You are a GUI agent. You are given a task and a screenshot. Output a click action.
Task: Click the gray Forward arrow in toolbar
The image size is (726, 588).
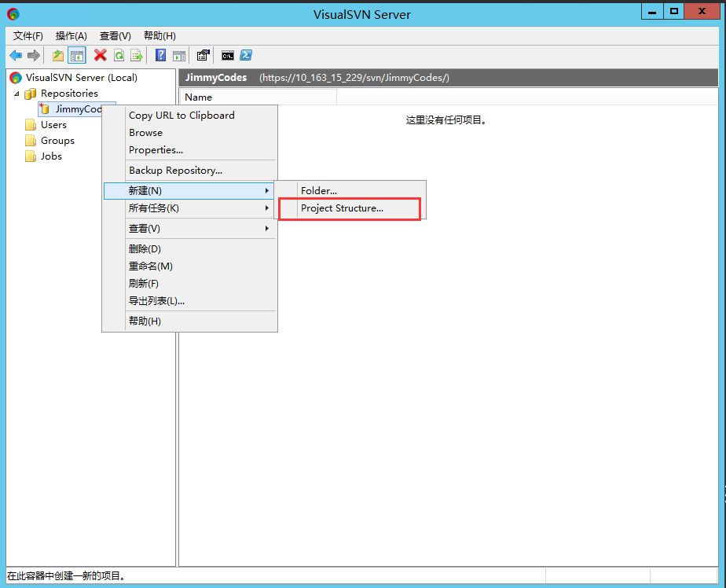[33, 56]
